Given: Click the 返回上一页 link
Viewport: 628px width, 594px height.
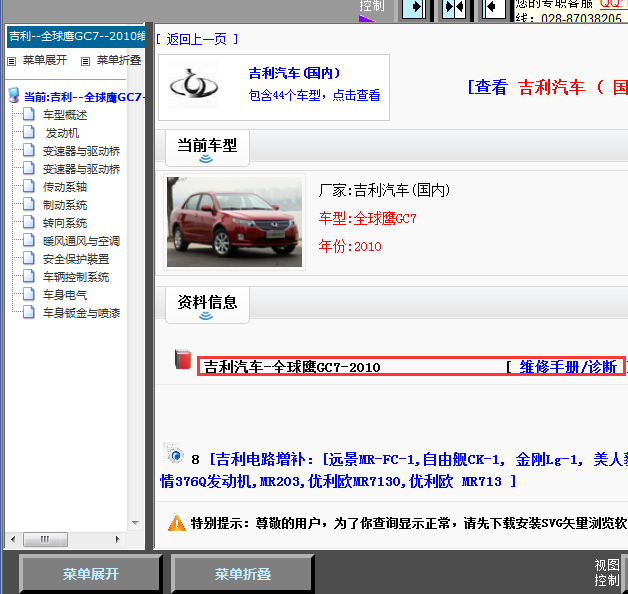Looking at the screenshot, I should (x=197, y=39).
